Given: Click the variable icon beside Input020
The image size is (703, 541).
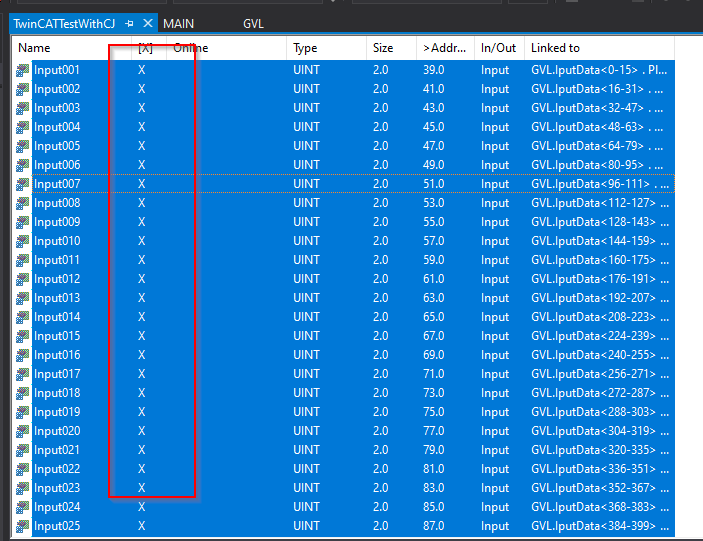Looking at the screenshot, I should (22, 431).
